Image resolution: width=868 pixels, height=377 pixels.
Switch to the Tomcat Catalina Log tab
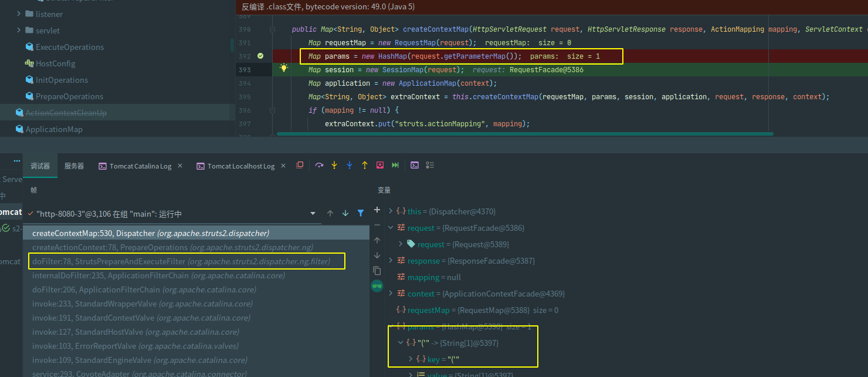point(140,166)
